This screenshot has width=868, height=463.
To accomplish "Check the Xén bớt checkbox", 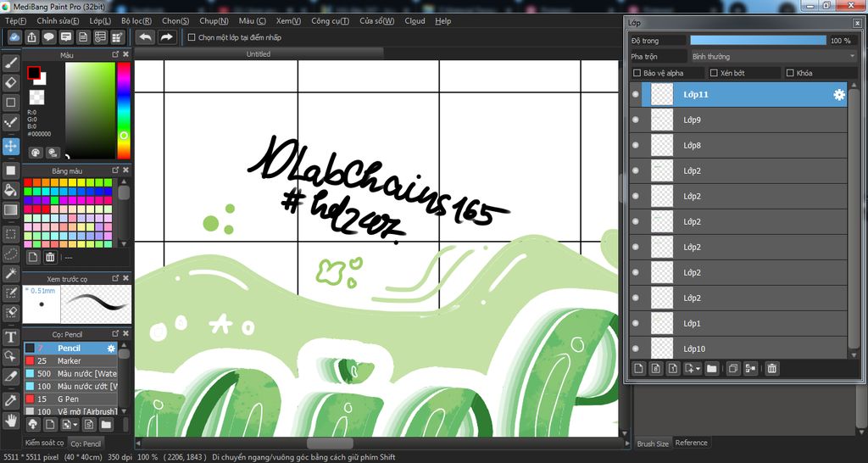I will coord(714,73).
